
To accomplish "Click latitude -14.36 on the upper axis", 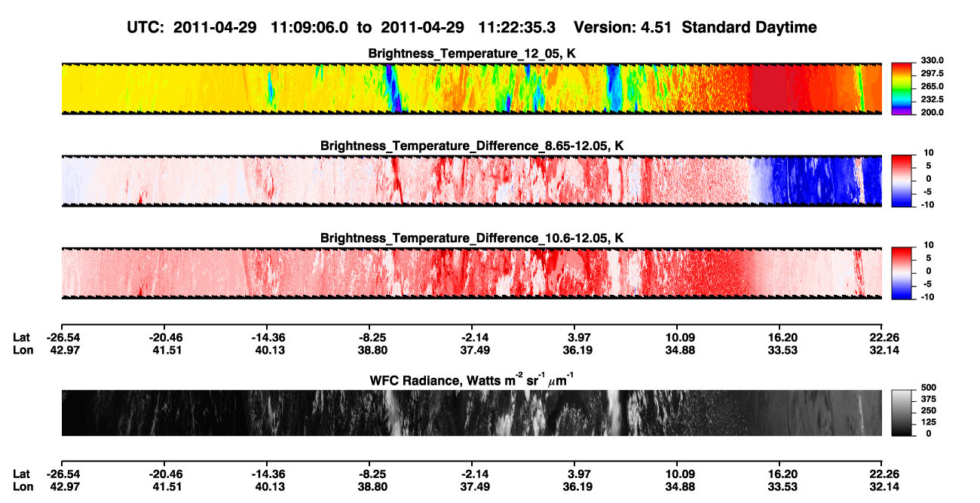I will (268, 337).
